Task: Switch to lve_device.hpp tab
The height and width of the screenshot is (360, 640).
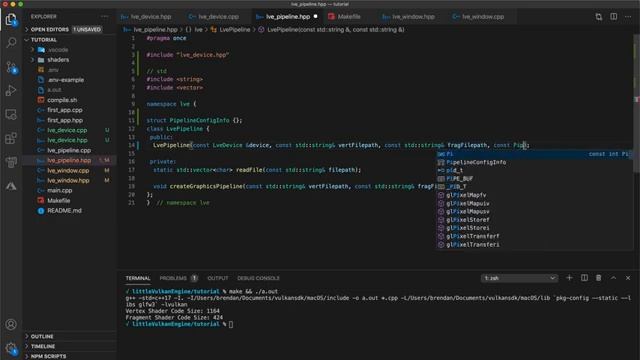Action: coord(150,17)
